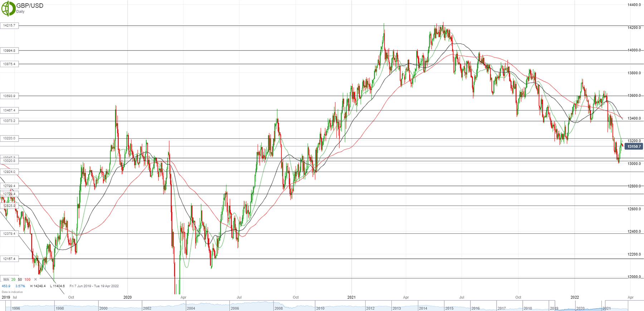Jump to 2013 in the navigator strip
The width and height of the screenshot is (644, 311).
pos(396,308)
